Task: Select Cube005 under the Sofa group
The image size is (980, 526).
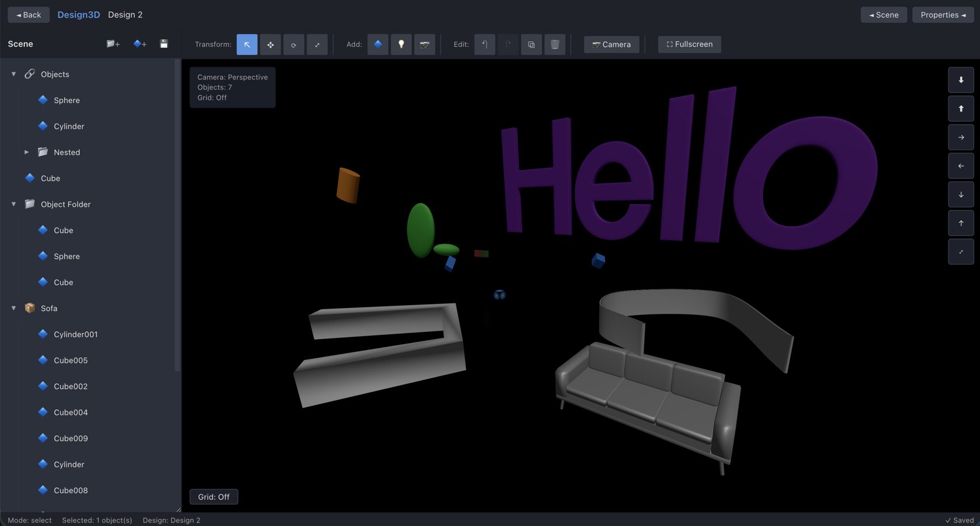Action: pos(70,360)
